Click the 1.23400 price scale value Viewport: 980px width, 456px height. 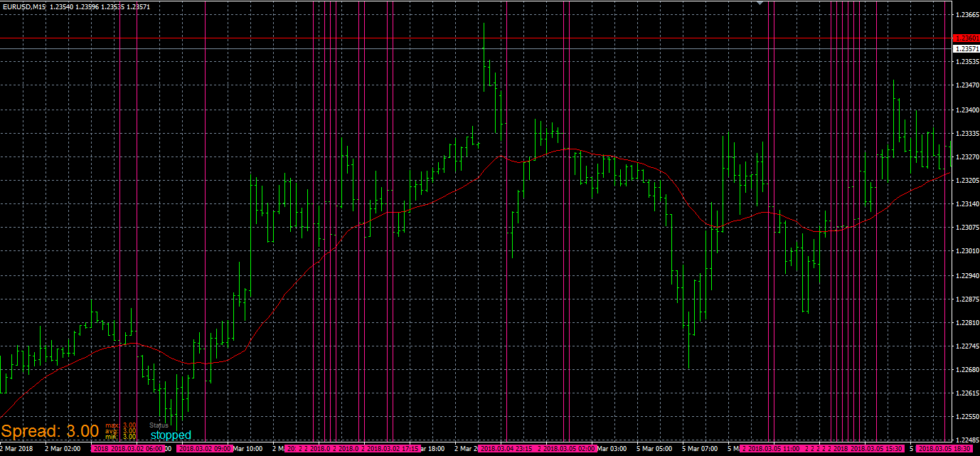coord(966,110)
